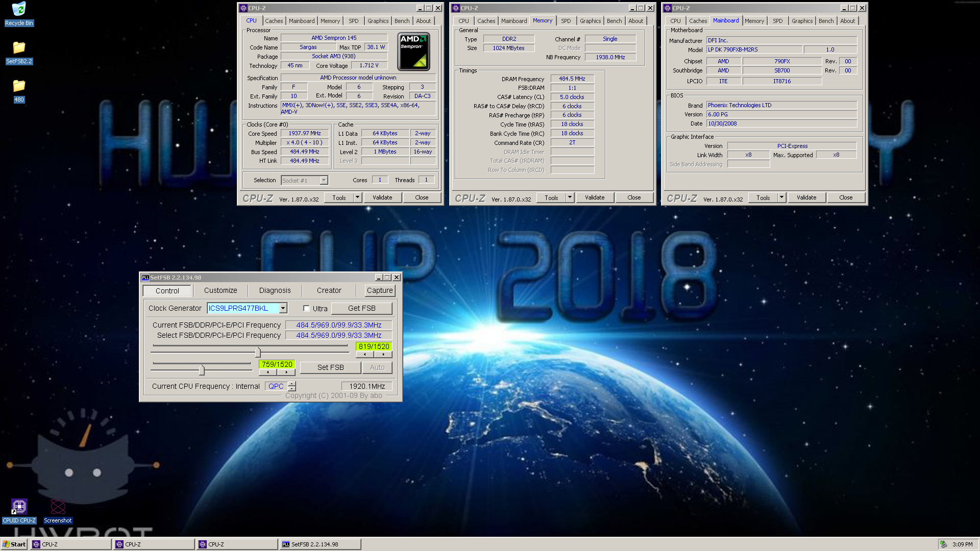
Task: Switch to Bench tab in CPU window
Action: point(402,21)
